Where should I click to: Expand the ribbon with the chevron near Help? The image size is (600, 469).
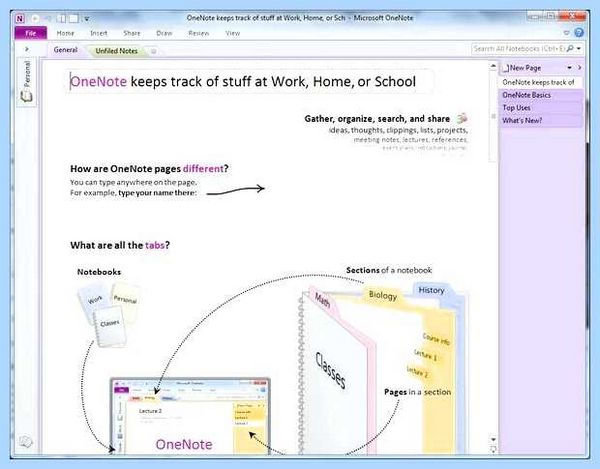[x=567, y=33]
